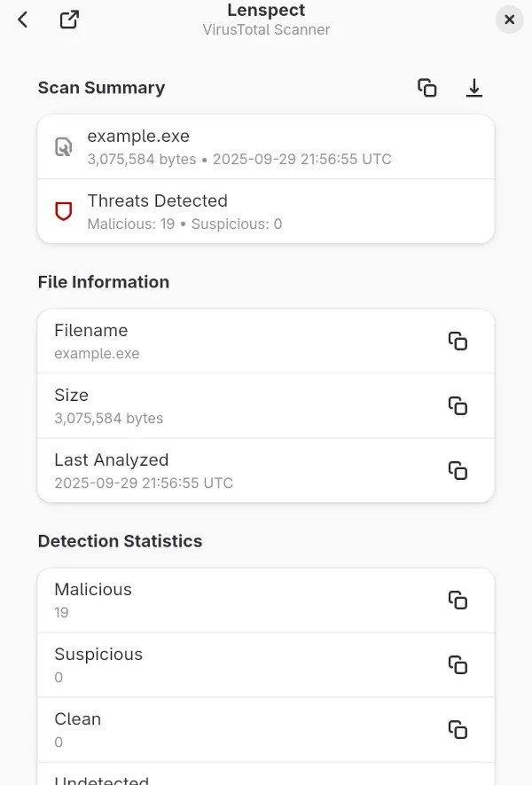Click the Lenspect title header
The height and width of the screenshot is (785, 532).
click(x=266, y=10)
